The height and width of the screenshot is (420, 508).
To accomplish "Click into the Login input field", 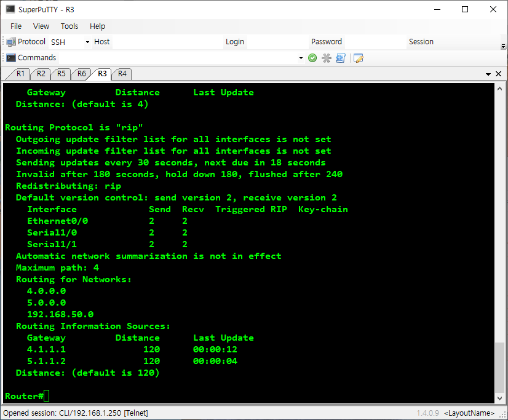I will [x=277, y=42].
